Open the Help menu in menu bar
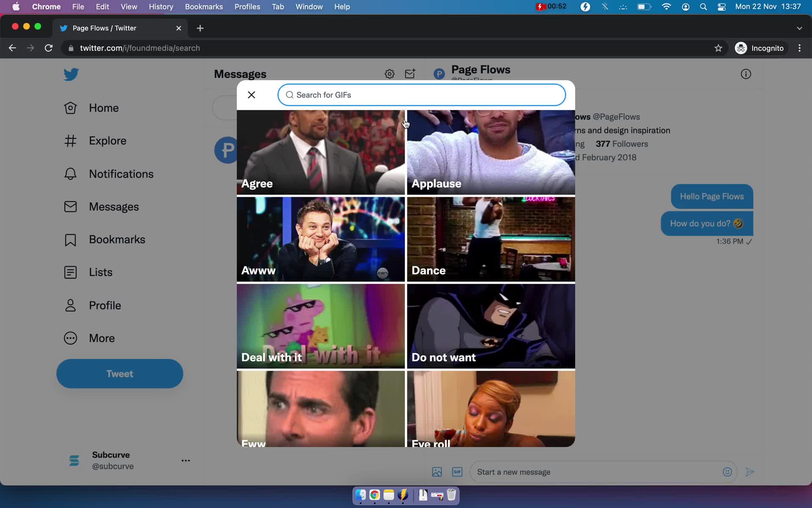 (342, 7)
